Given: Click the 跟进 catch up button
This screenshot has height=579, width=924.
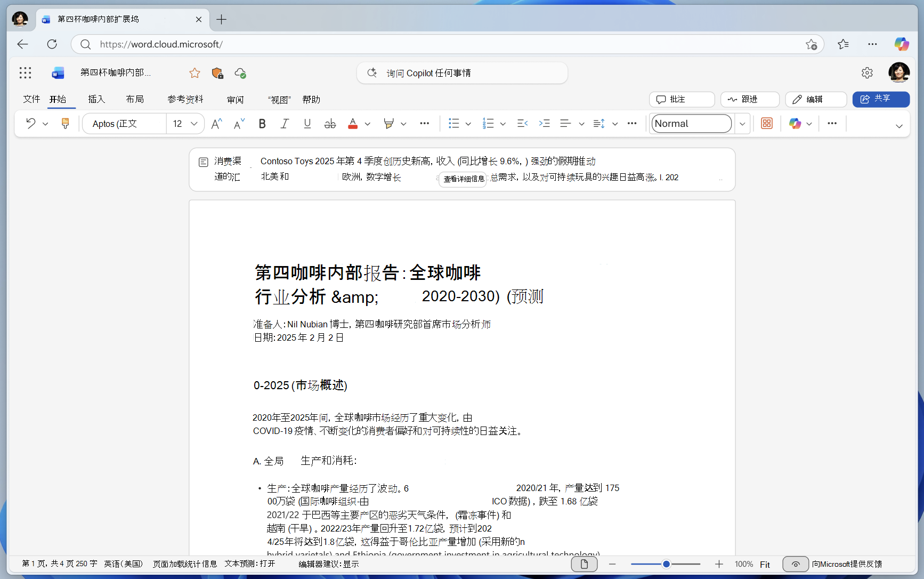Looking at the screenshot, I should coord(750,99).
